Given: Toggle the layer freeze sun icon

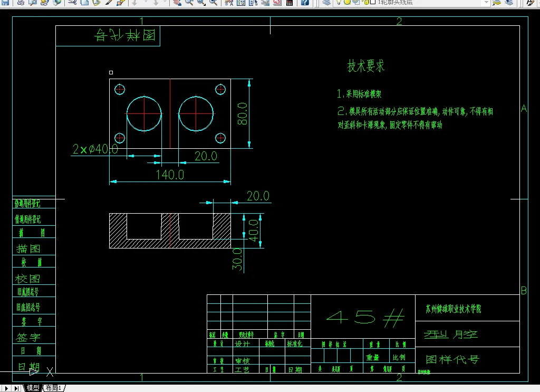Looking at the screenshot, I should [347, 2].
